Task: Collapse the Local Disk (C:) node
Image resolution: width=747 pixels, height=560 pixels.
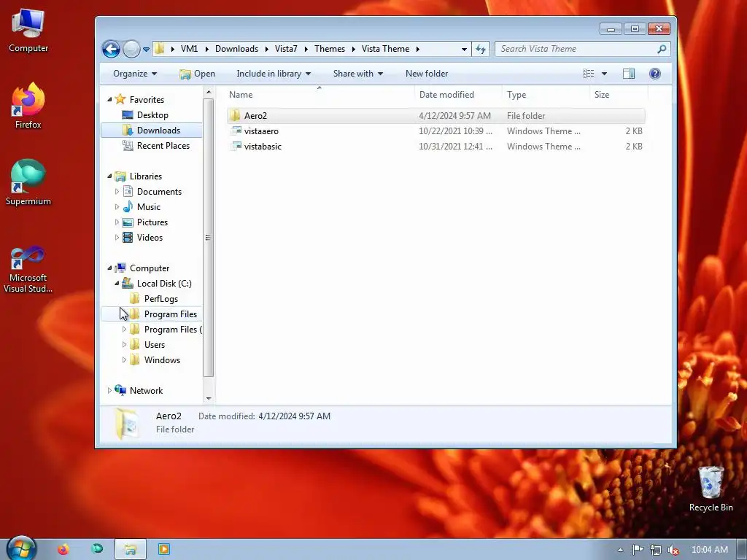Action: pos(117,284)
